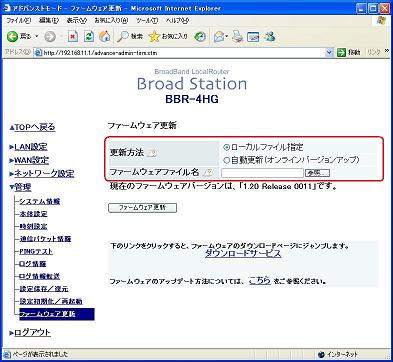This screenshot has height=362, width=393.
Task: Click the IE Back arrow icon
Action: (x=12, y=36)
